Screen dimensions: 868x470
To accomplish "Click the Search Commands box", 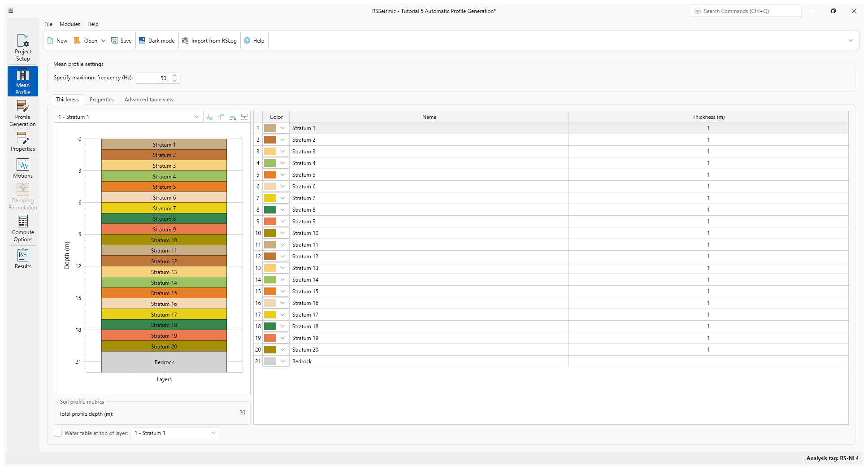I will [x=745, y=11].
